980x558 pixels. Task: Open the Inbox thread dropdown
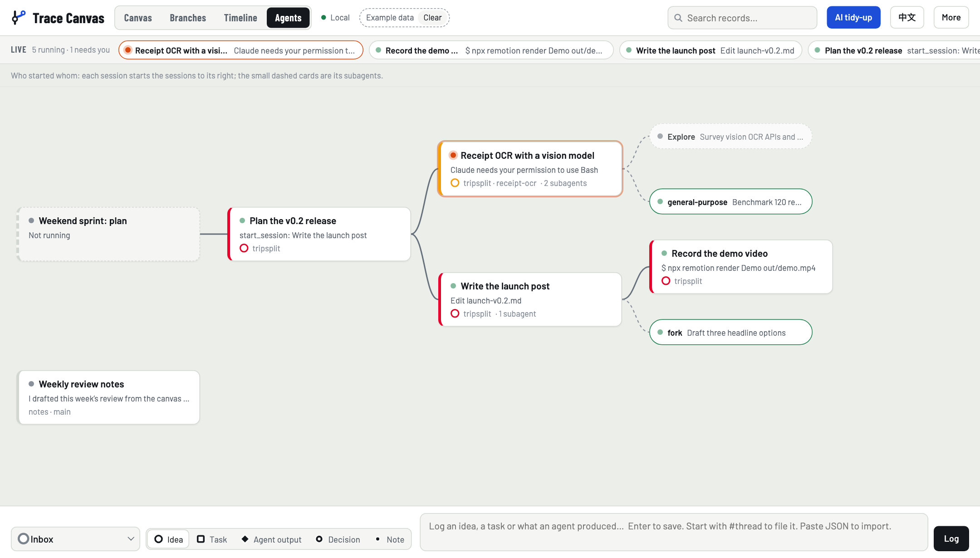(x=75, y=539)
